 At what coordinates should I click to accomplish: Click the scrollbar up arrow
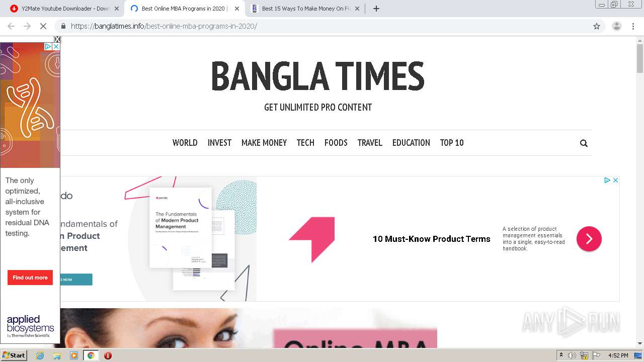click(x=640, y=40)
